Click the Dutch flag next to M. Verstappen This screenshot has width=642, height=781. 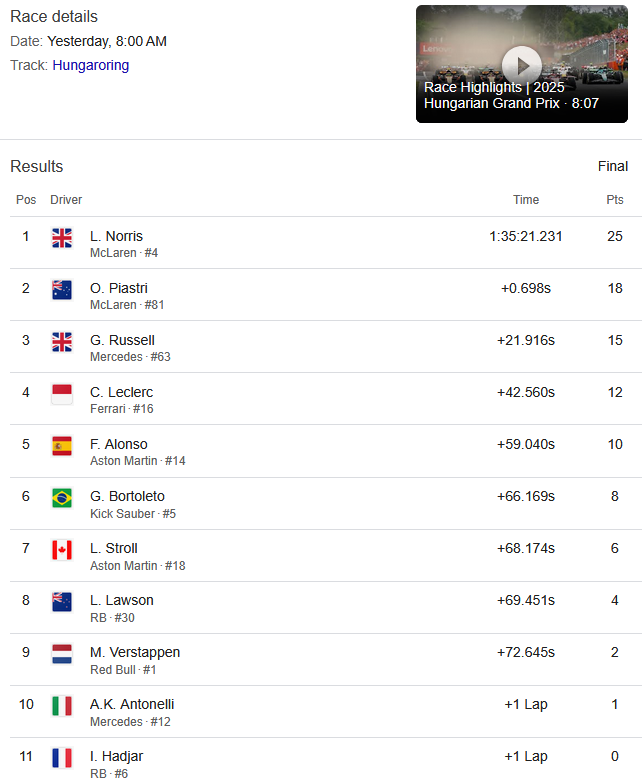(x=62, y=654)
